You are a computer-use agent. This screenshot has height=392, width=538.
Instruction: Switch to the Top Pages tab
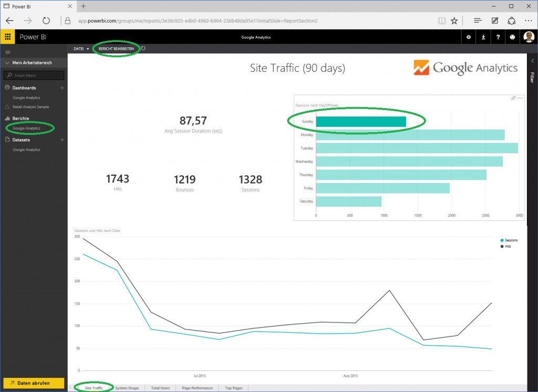pyautogui.click(x=234, y=388)
